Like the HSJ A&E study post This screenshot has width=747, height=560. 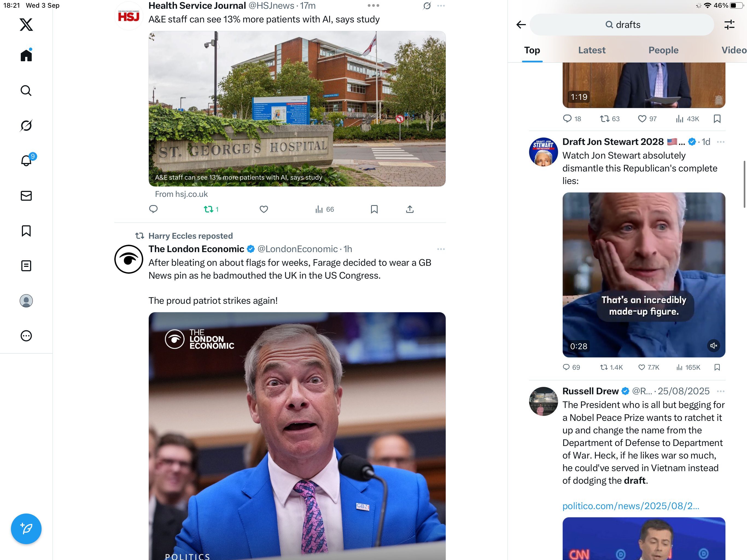point(264,209)
